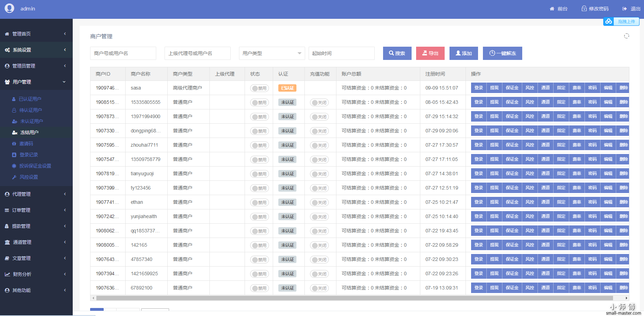Screen dimensions: 644x316
Task: Open the 财务分析 menu
Action: click(36, 274)
